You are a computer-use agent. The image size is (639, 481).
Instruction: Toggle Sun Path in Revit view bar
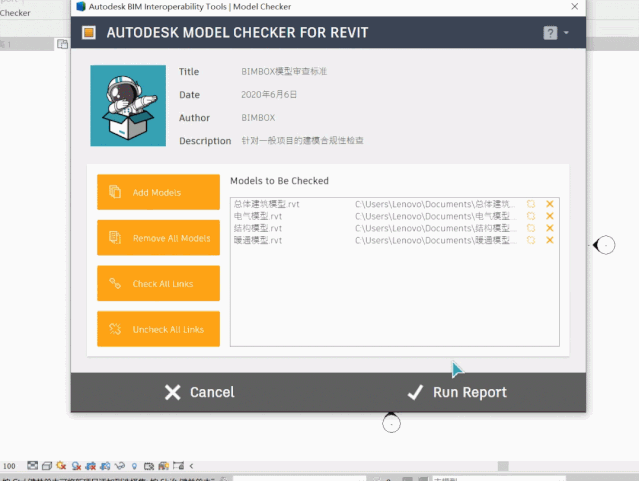pos(62,466)
